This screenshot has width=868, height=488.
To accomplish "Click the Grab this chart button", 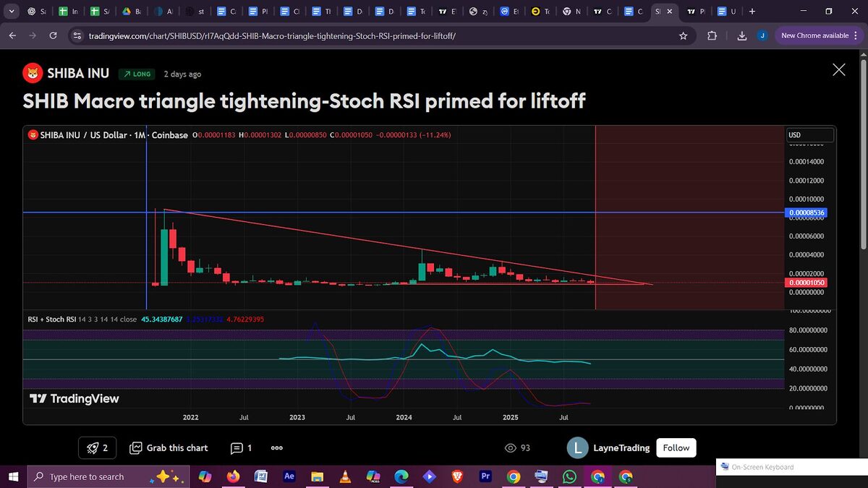I will (x=169, y=448).
